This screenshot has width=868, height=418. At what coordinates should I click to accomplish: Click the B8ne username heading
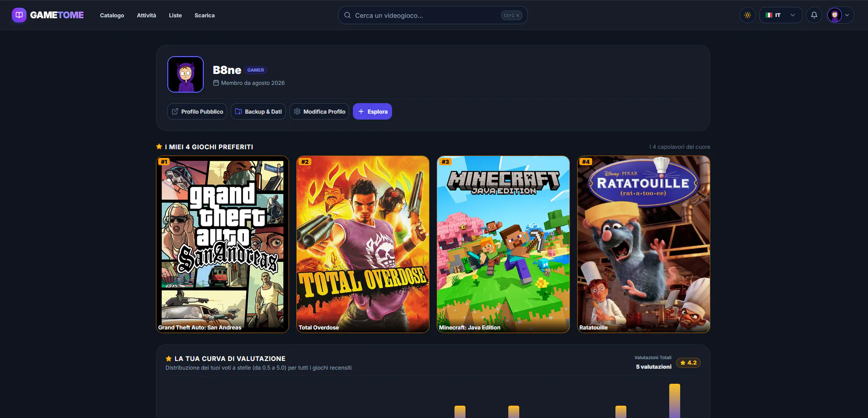point(227,70)
